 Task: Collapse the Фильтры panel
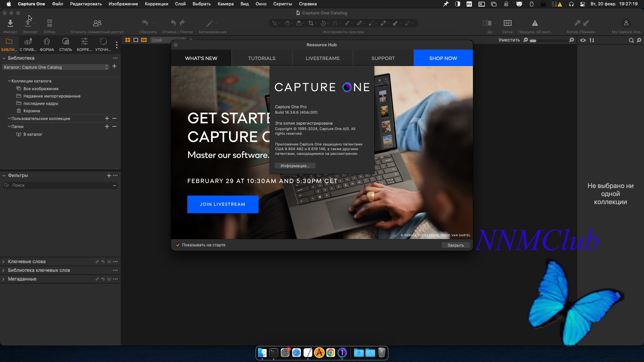coord(4,176)
